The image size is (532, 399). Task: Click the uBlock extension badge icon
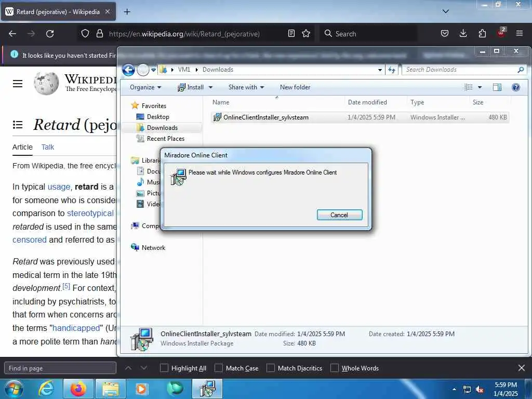pyautogui.click(x=501, y=33)
